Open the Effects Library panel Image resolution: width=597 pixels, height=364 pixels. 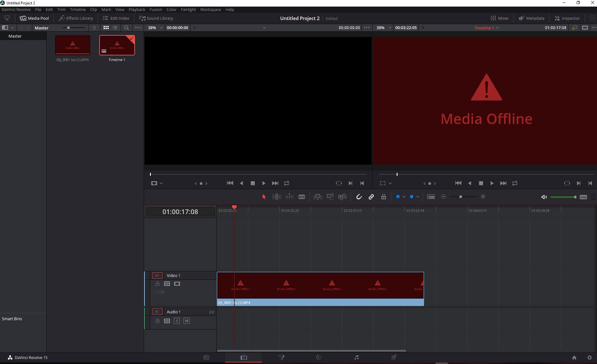pyautogui.click(x=76, y=18)
